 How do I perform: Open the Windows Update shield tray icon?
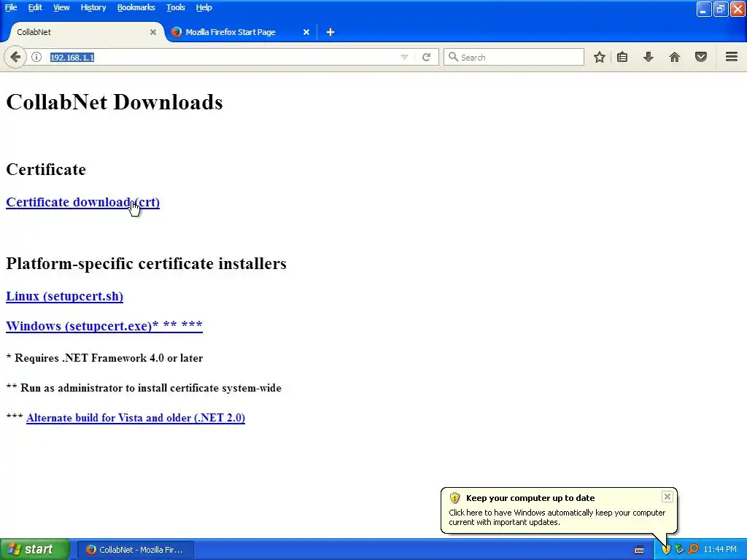[x=666, y=550]
